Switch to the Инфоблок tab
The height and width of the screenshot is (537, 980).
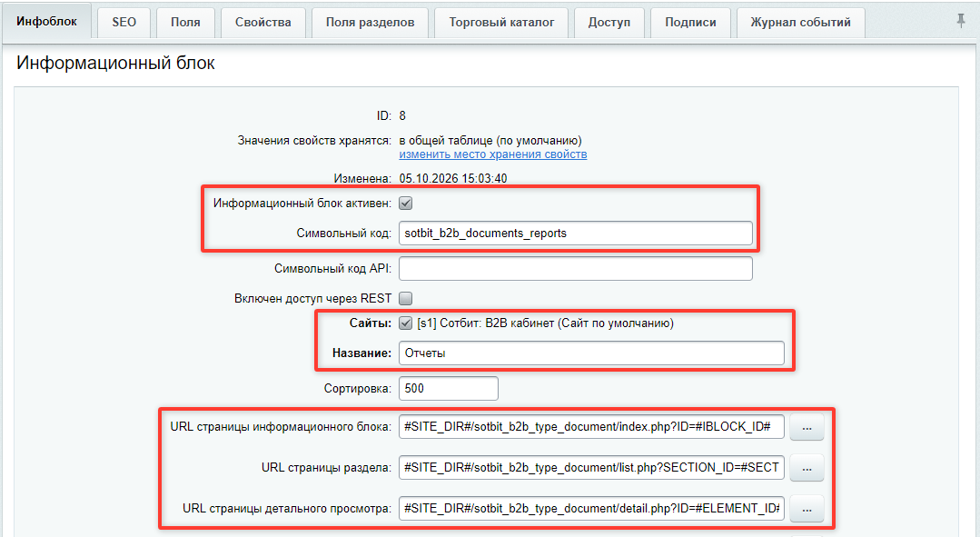(47, 22)
